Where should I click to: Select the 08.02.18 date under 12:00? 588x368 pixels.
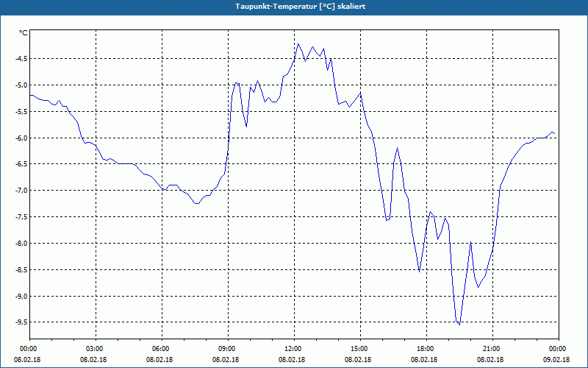tap(292, 360)
